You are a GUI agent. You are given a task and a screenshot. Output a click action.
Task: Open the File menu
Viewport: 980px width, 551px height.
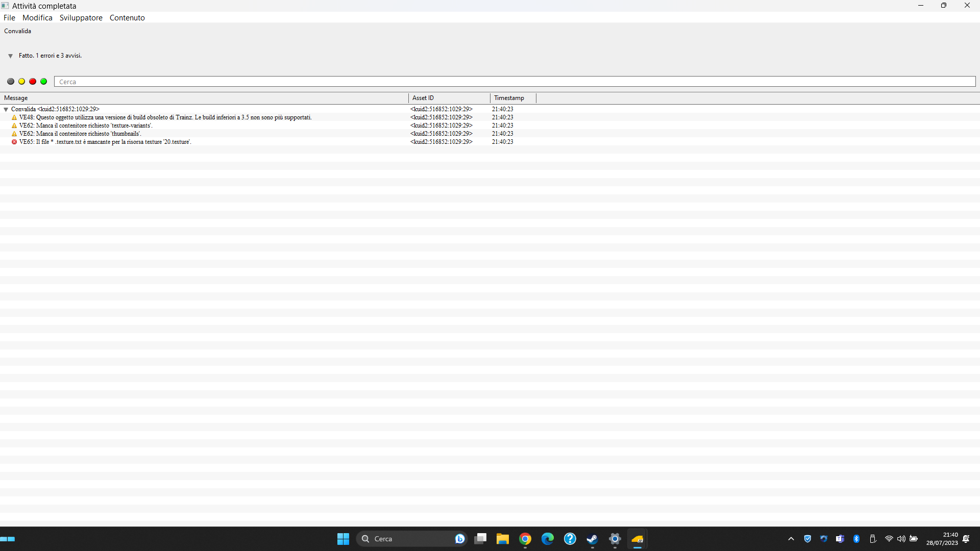tap(9, 18)
